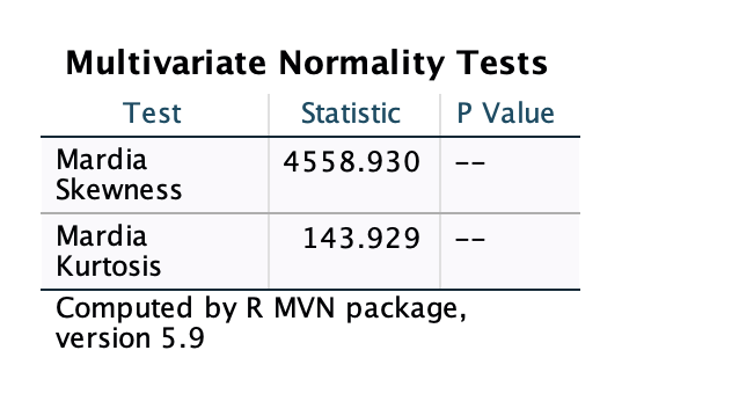Click the 'version 5.9' footnote text
Viewport: 739px width, 394px height.
[x=130, y=338]
